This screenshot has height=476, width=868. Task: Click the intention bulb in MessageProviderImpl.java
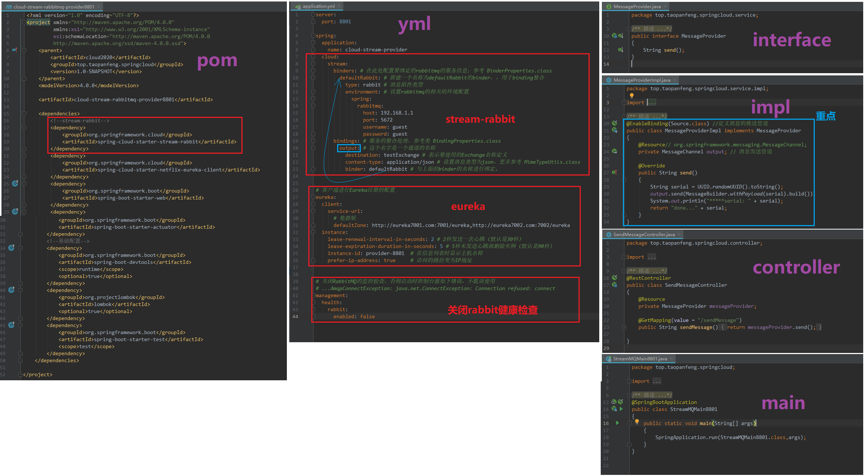pos(632,96)
